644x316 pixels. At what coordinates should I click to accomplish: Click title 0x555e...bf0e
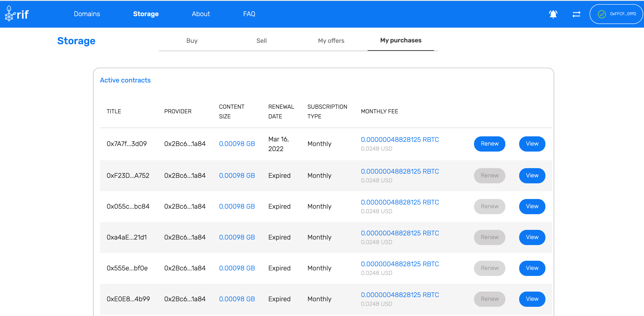point(127,268)
